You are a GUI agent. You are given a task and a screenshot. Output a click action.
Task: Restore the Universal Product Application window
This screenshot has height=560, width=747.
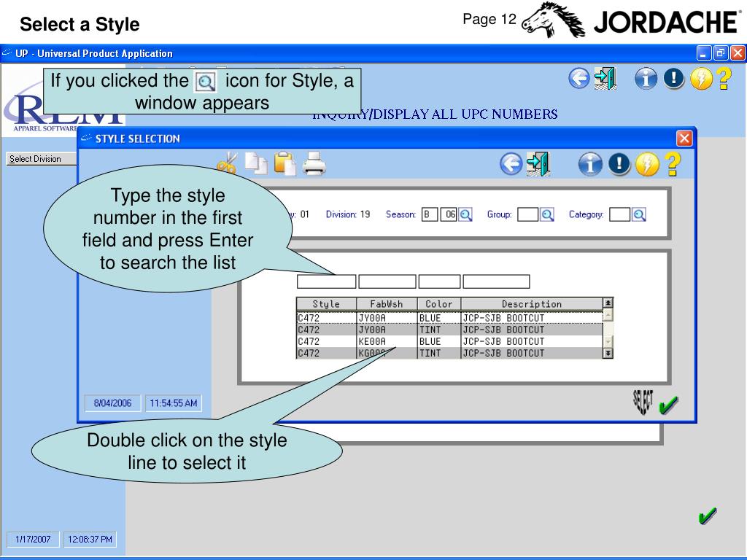click(x=721, y=52)
